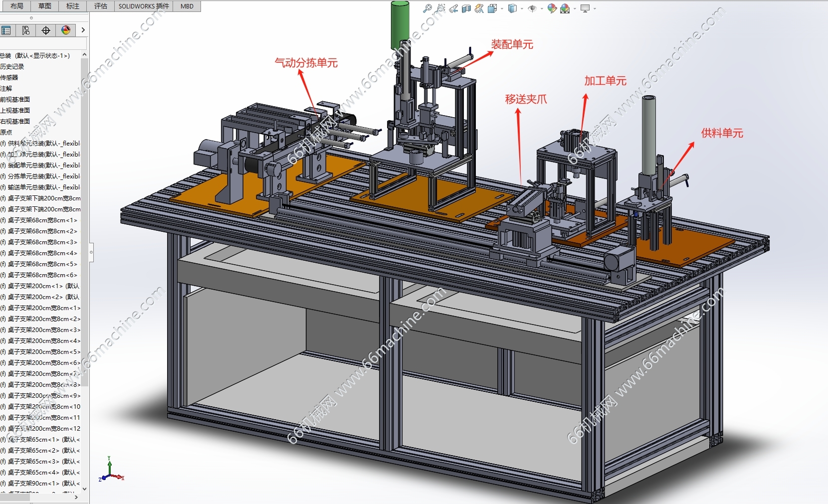Select 输送单元总装 component in tree
Viewport: 828px width, 504px height.
click(x=40, y=187)
